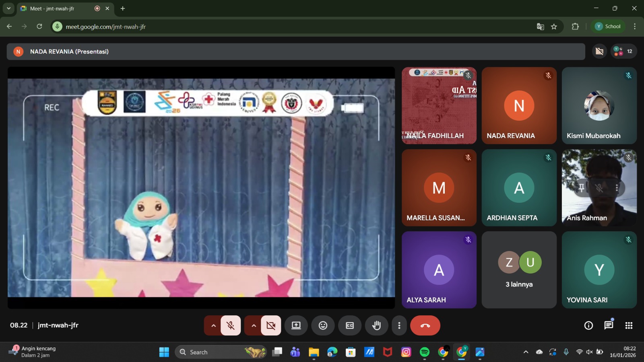Turn on the camera toggle

point(271,325)
